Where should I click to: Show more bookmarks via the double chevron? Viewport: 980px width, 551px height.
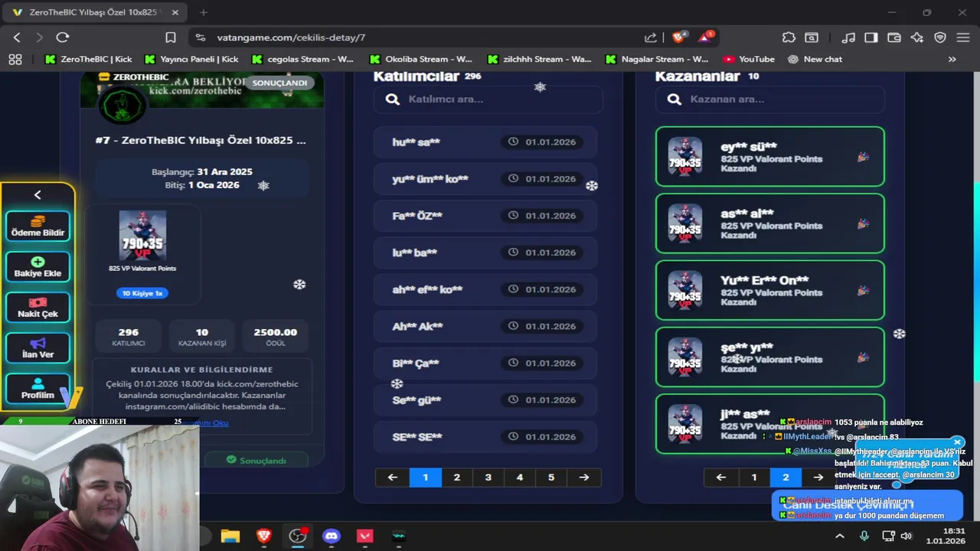(952, 59)
